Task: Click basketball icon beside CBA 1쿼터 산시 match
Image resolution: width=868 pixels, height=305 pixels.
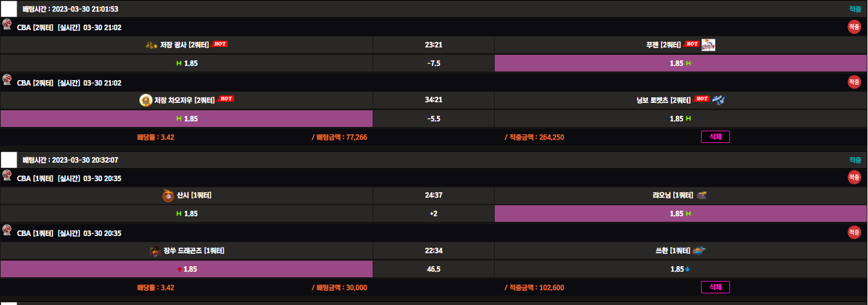Action: (7, 177)
